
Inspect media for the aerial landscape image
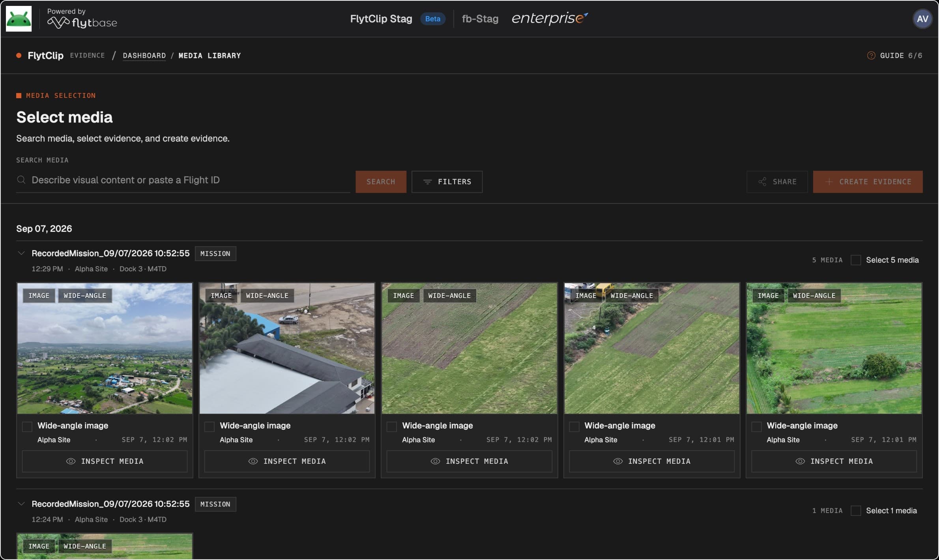[x=105, y=461]
